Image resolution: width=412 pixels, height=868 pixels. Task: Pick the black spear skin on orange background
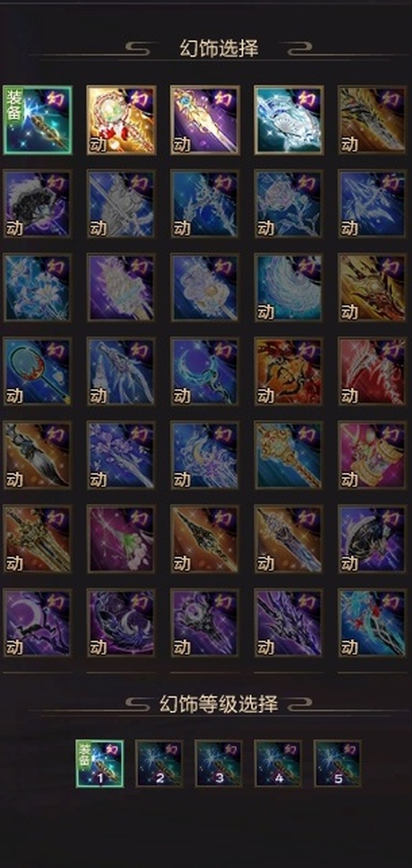[205, 539]
